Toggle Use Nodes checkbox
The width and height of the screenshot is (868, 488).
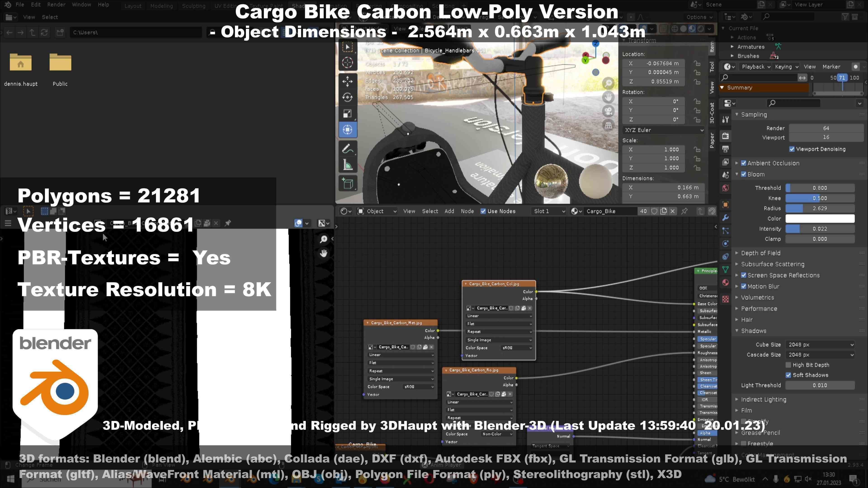click(483, 211)
